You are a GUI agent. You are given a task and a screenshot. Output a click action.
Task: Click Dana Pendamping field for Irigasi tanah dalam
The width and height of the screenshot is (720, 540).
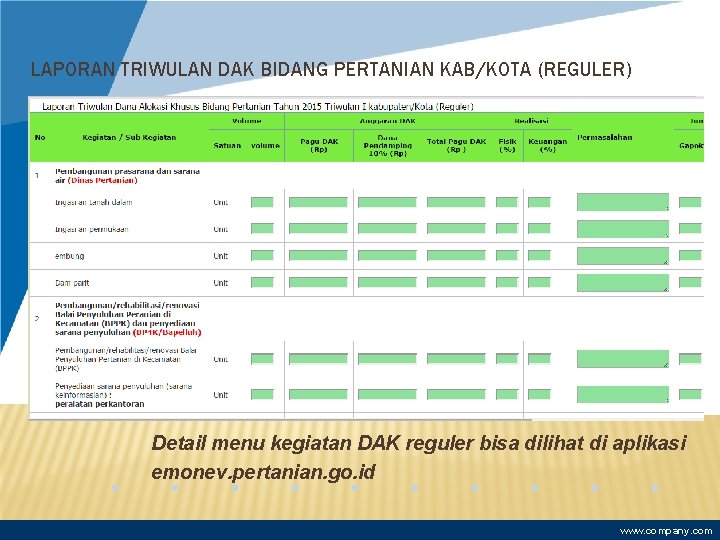pyautogui.click(x=387, y=202)
